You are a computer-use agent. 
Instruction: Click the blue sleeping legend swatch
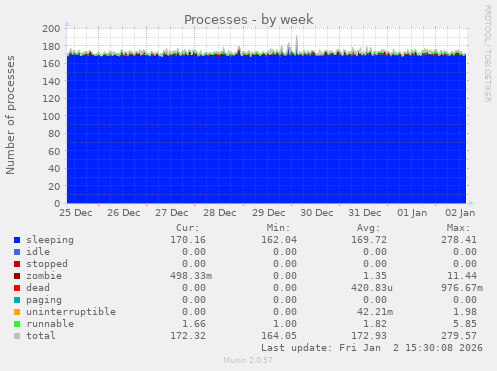(x=17, y=240)
